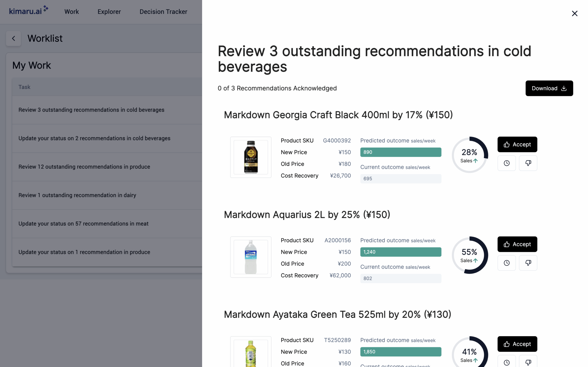Select task Review 3 outstanding recommendations in cold beverages
Image resolution: width=588 pixels, height=367 pixels.
(107, 110)
